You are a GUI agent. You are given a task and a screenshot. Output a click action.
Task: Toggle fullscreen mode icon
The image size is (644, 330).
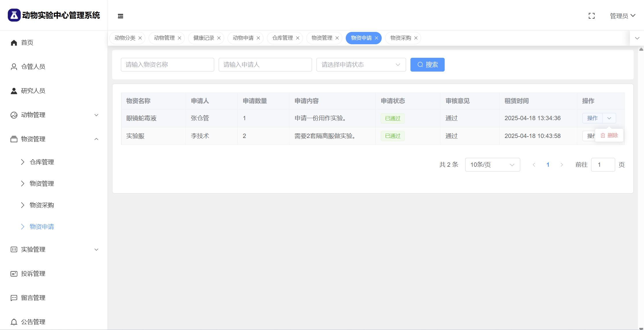(591, 16)
